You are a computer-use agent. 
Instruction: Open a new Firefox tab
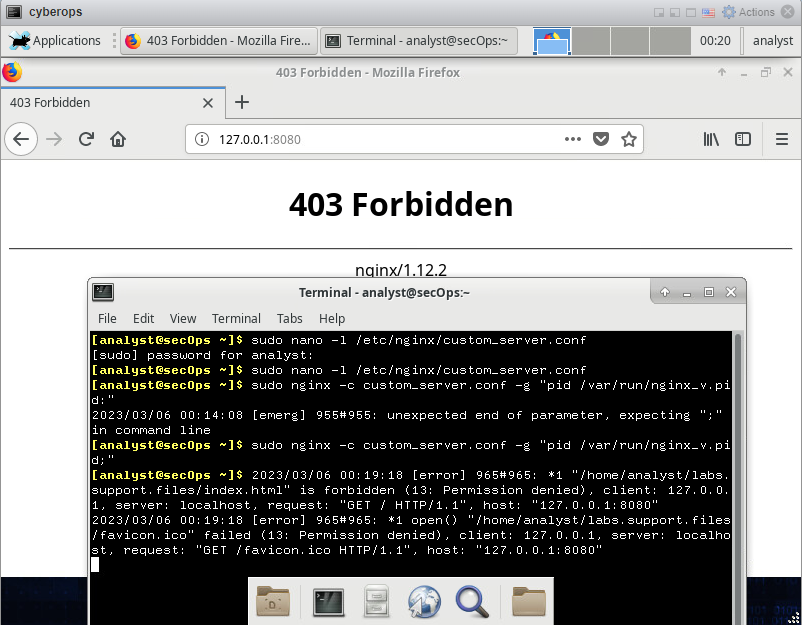click(x=242, y=102)
